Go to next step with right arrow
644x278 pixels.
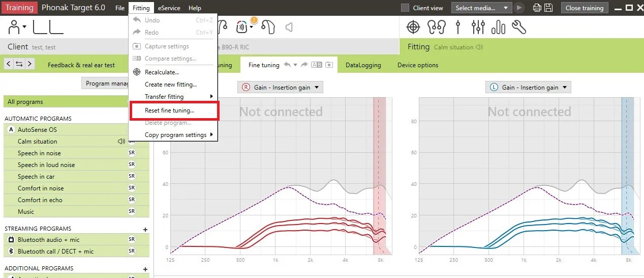30,64
